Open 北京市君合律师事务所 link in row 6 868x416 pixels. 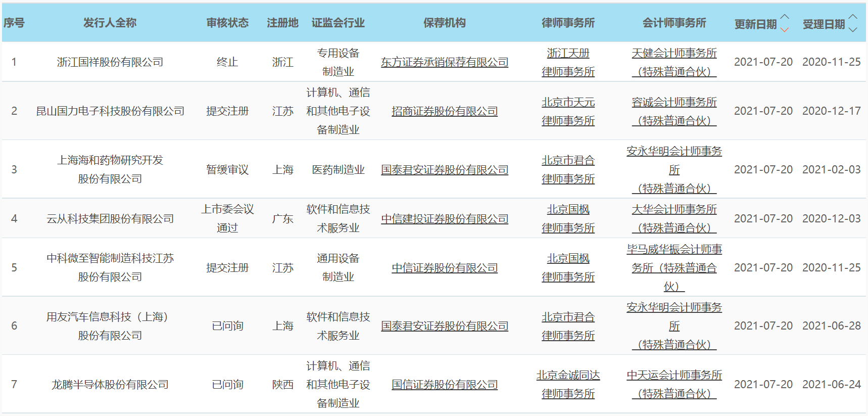568,326
